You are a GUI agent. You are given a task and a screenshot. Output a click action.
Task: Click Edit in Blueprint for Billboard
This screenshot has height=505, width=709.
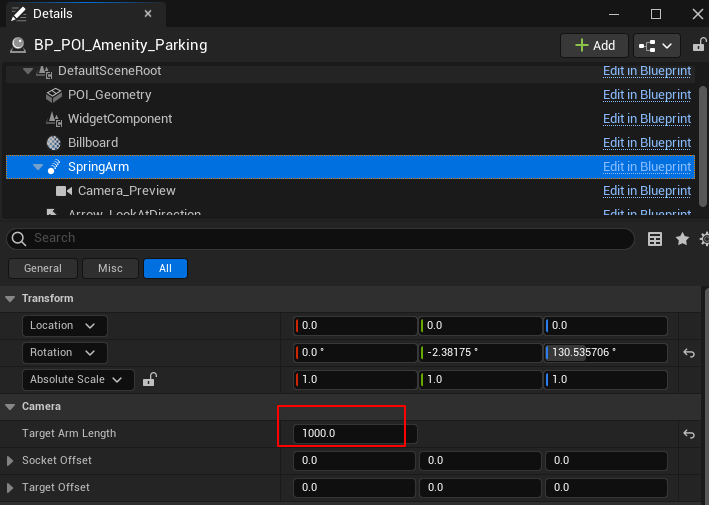pyautogui.click(x=646, y=143)
